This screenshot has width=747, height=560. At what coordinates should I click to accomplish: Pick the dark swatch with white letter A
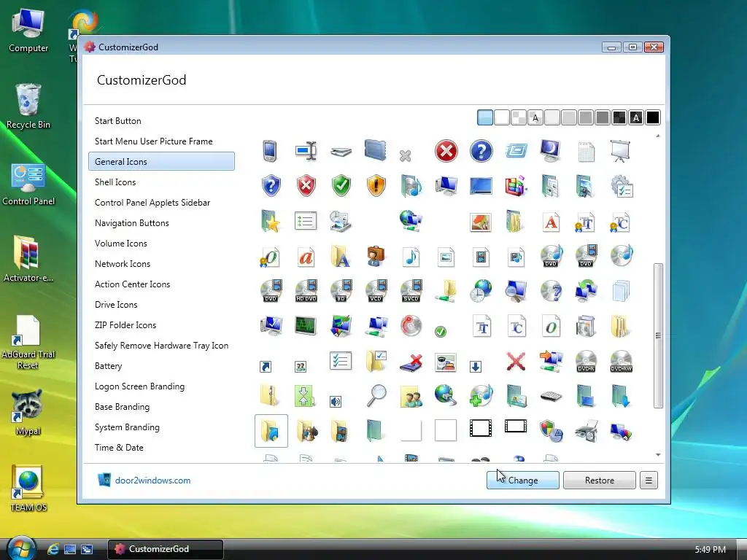coord(636,117)
